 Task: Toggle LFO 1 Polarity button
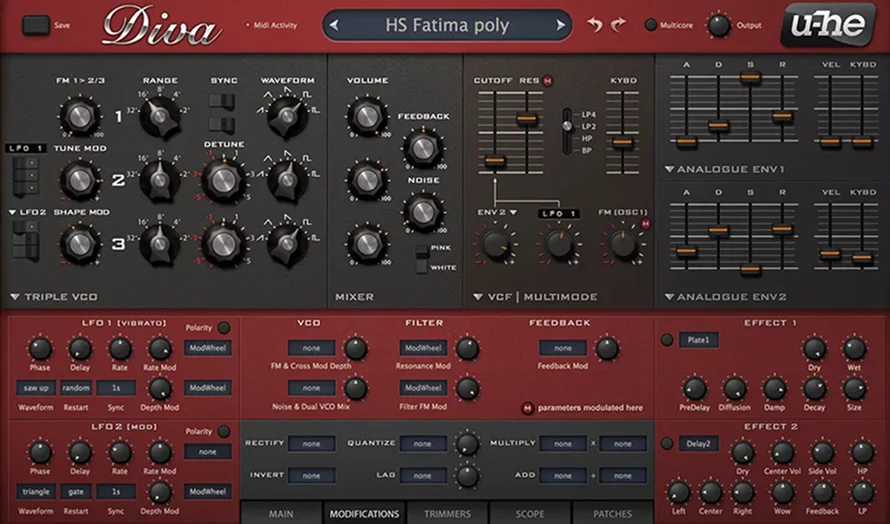(224, 328)
